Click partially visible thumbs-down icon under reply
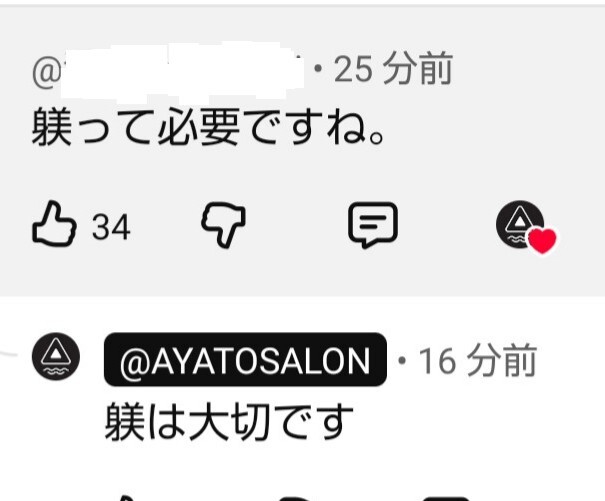 coord(295,498)
